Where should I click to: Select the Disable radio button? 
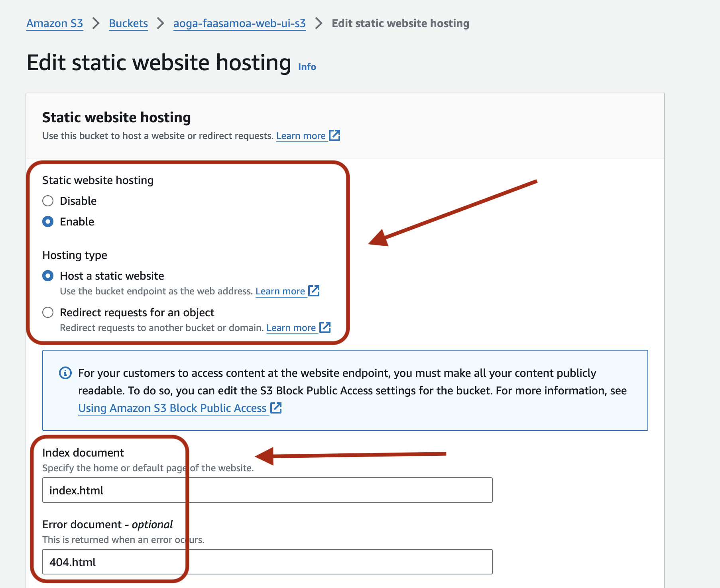(x=48, y=201)
